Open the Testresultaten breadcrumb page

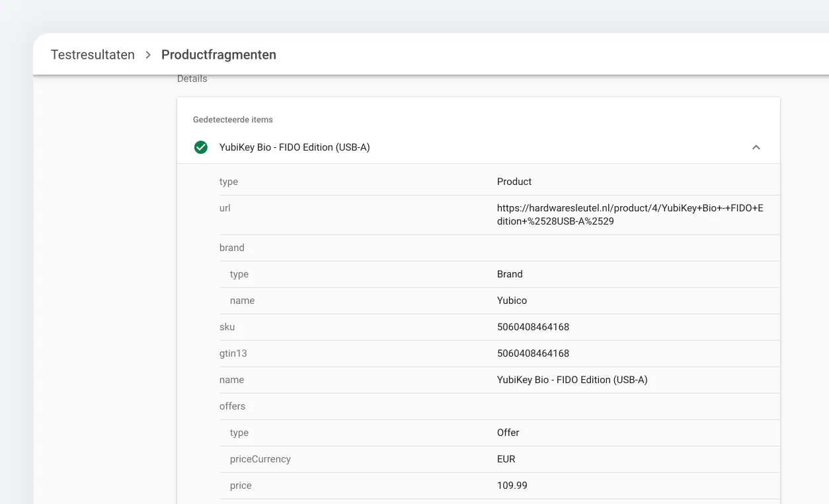pyautogui.click(x=93, y=55)
